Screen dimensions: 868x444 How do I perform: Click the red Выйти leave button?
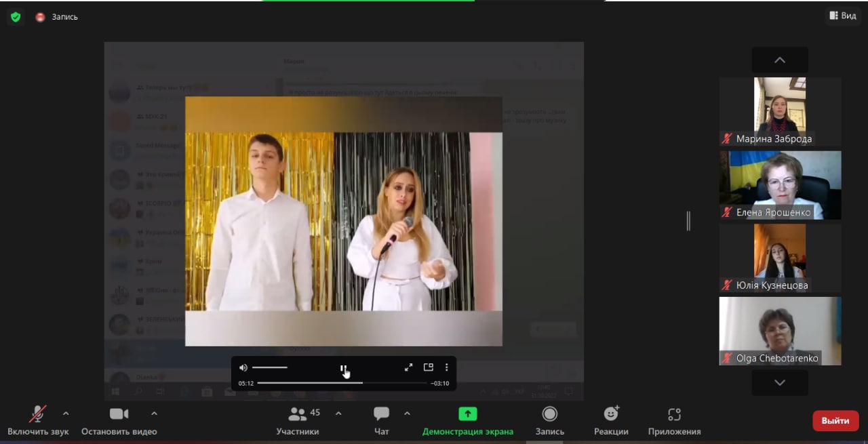coord(835,421)
